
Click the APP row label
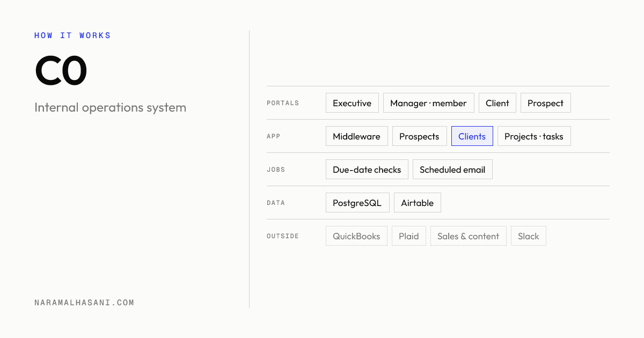274,136
